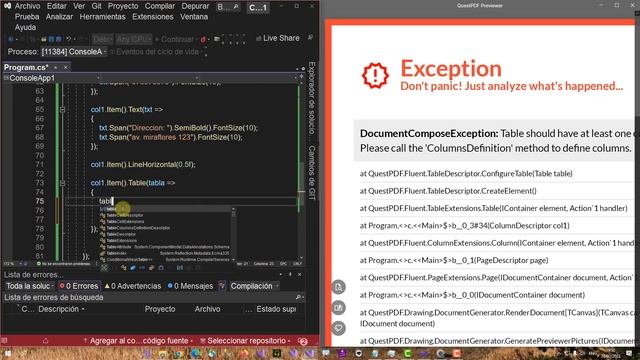Select TableDescriptor in IntelliSense list

pos(121,234)
